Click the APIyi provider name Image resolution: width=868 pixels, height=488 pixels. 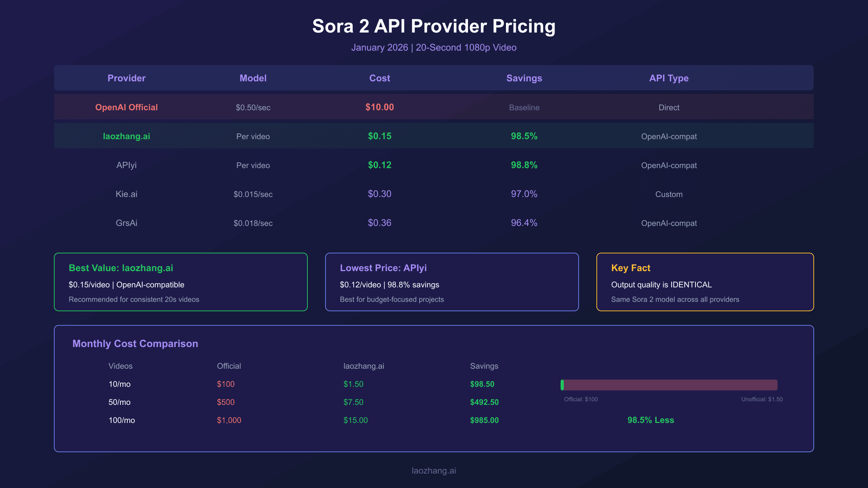[x=126, y=165]
